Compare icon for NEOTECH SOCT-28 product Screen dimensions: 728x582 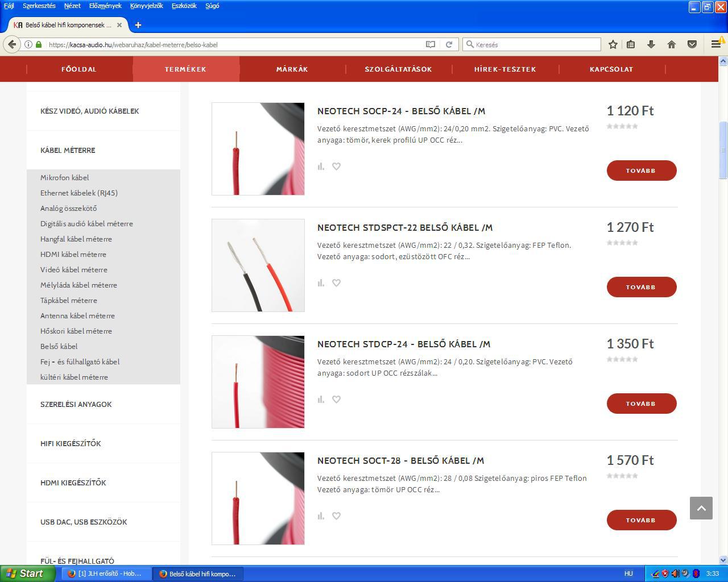click(321, 516)
